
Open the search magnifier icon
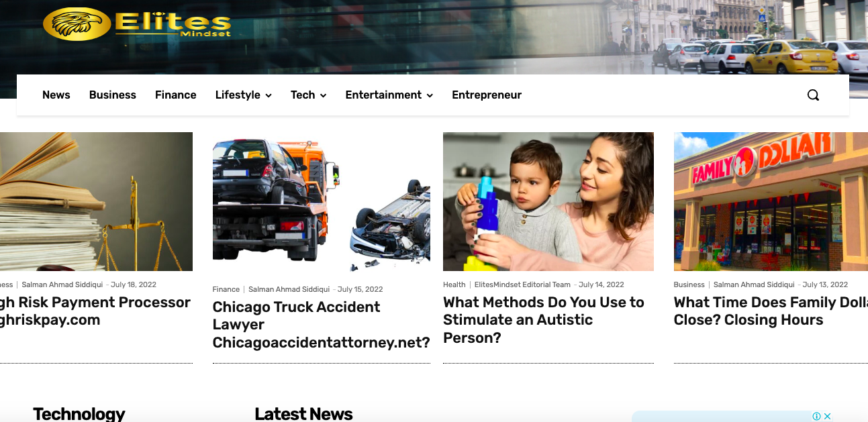point(813,95)
